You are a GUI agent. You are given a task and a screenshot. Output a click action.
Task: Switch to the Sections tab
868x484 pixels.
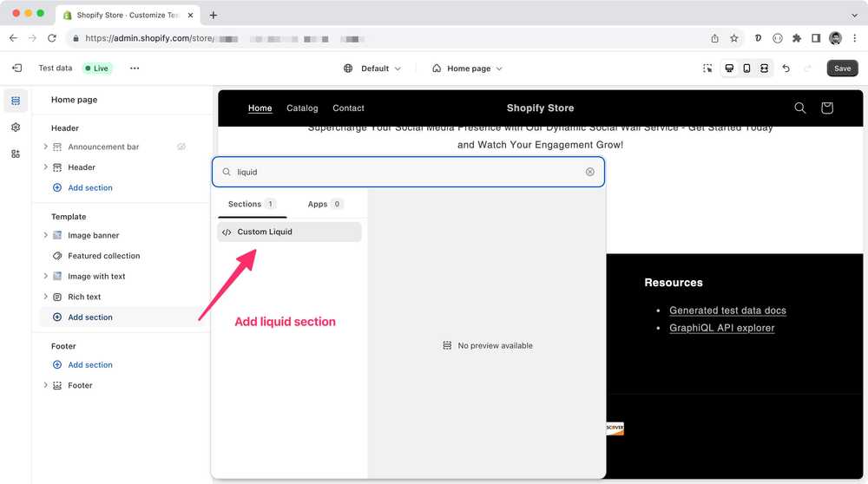pos(252,204)
